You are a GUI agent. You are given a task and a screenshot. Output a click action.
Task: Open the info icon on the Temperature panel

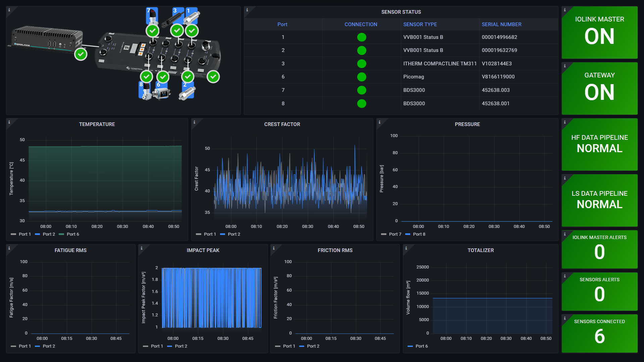pyautogui.click(x=9, y=122)
